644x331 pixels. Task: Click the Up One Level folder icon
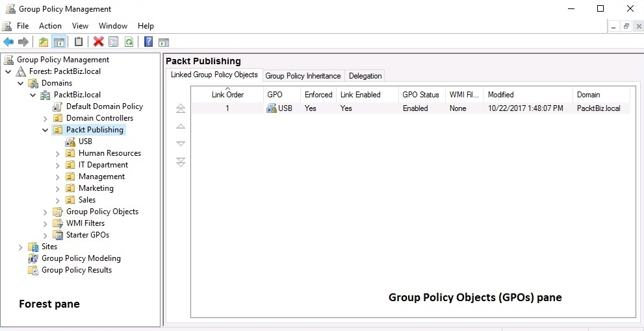[44, 42]
